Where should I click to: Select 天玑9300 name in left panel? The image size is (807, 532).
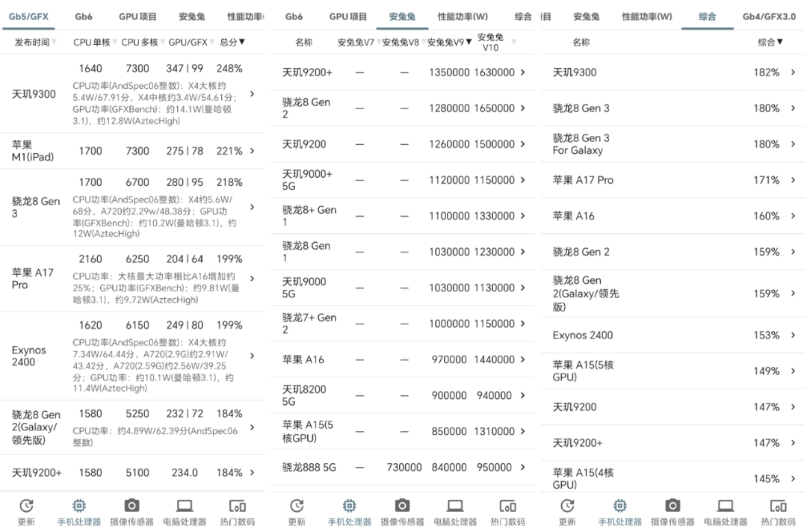(34, 94)
